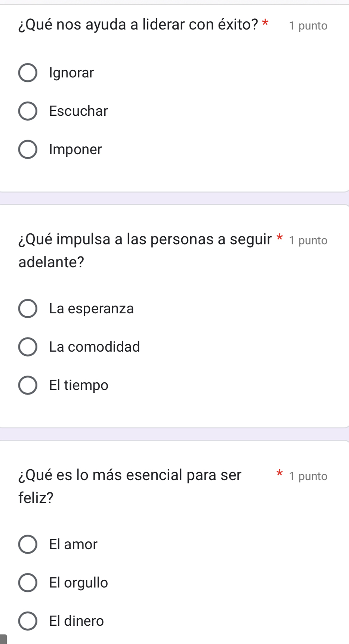The height and width of the screenshot is (644, 349).
Task: Select the Ignorar radio button
Action: [x=28, y=73]
